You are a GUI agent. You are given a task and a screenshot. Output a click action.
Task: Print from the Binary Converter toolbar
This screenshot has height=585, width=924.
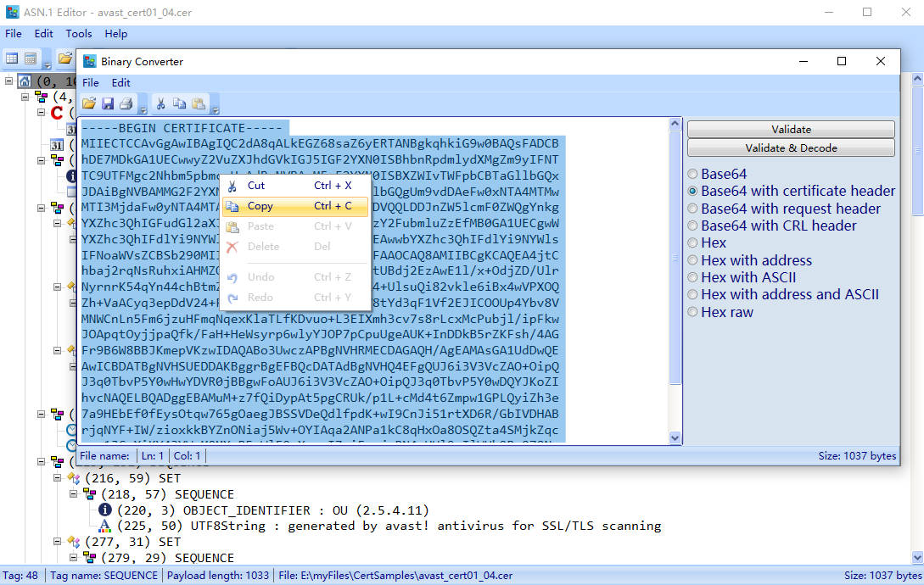[x=125, y=103]
